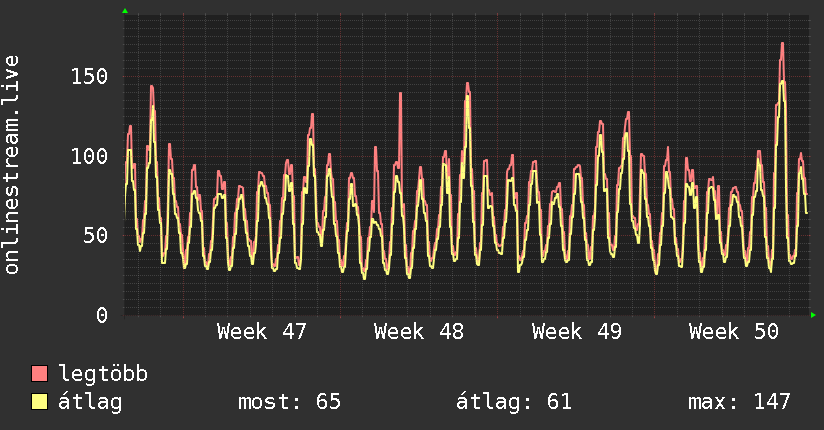
Task: Click the onlinestream.live vertical axis title
Action: click(13, 165)
